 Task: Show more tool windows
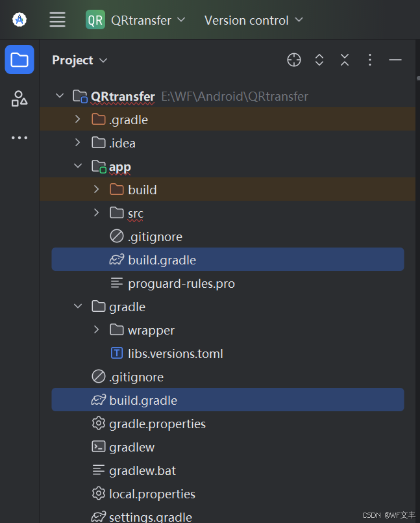pos(19,138)
